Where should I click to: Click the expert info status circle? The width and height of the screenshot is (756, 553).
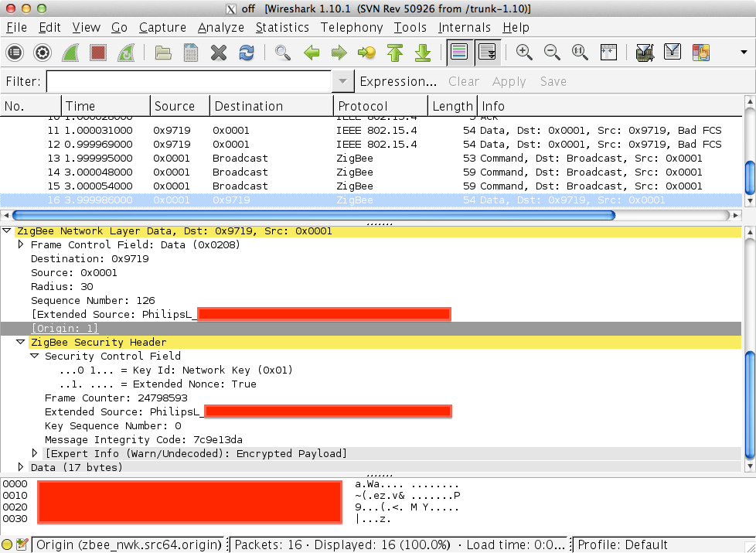coord(7,545)
